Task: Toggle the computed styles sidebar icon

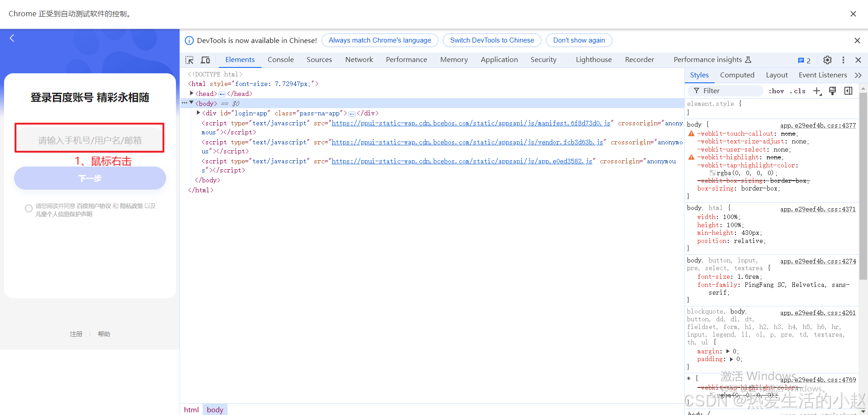Action: 848,91
